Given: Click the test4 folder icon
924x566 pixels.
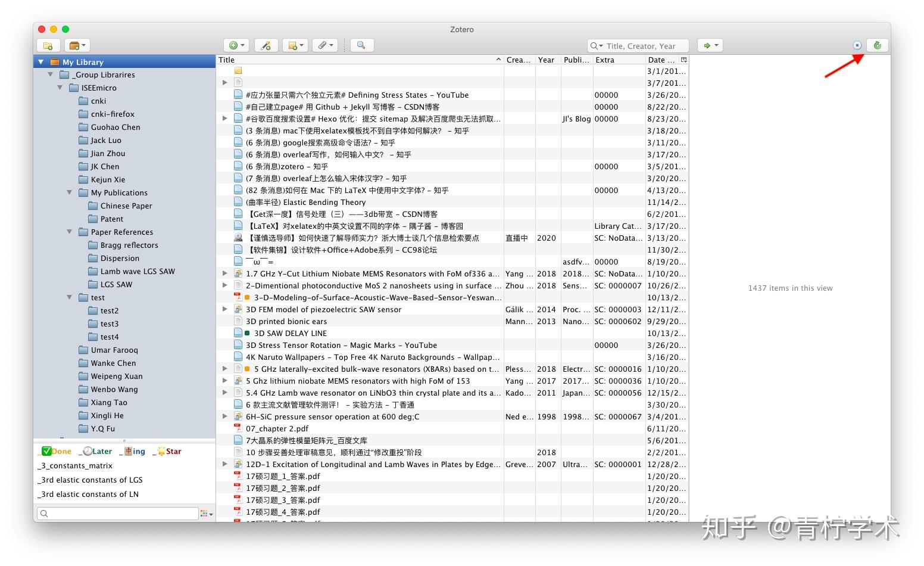Looking at the screenshot, I should tap(93, 337).
